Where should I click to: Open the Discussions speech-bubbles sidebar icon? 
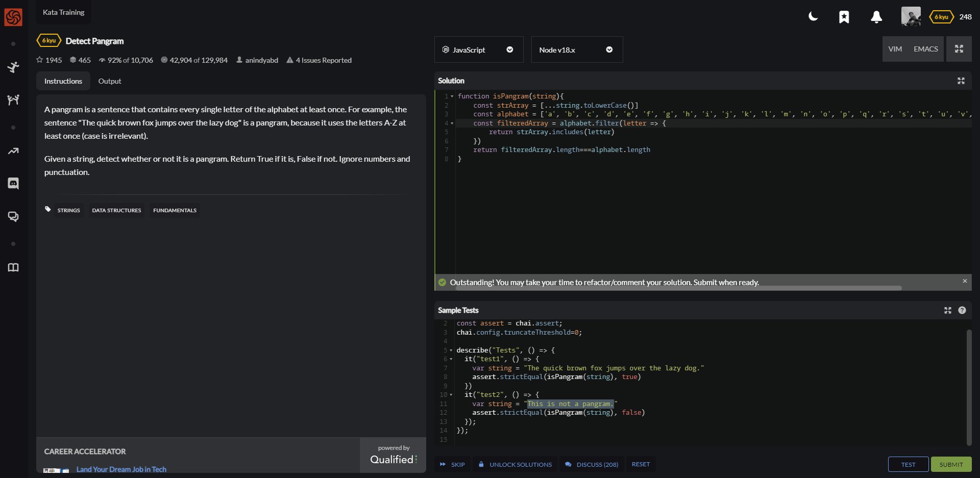(x=13, y=217)
